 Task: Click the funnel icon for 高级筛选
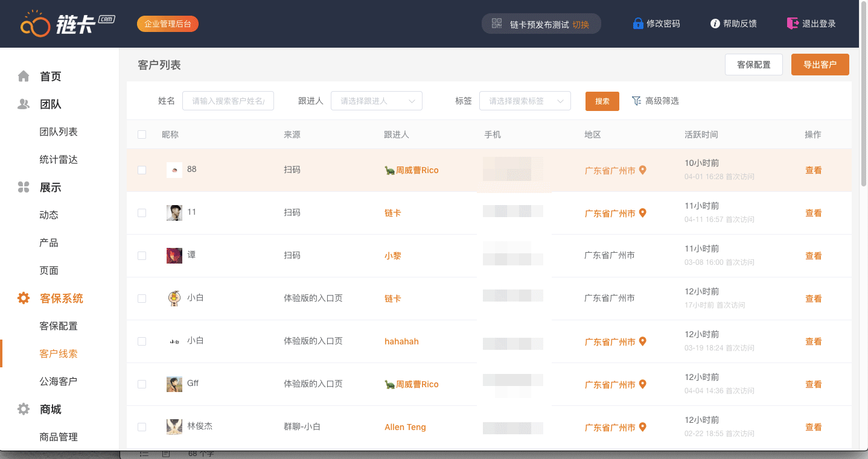tap(636, 101)
